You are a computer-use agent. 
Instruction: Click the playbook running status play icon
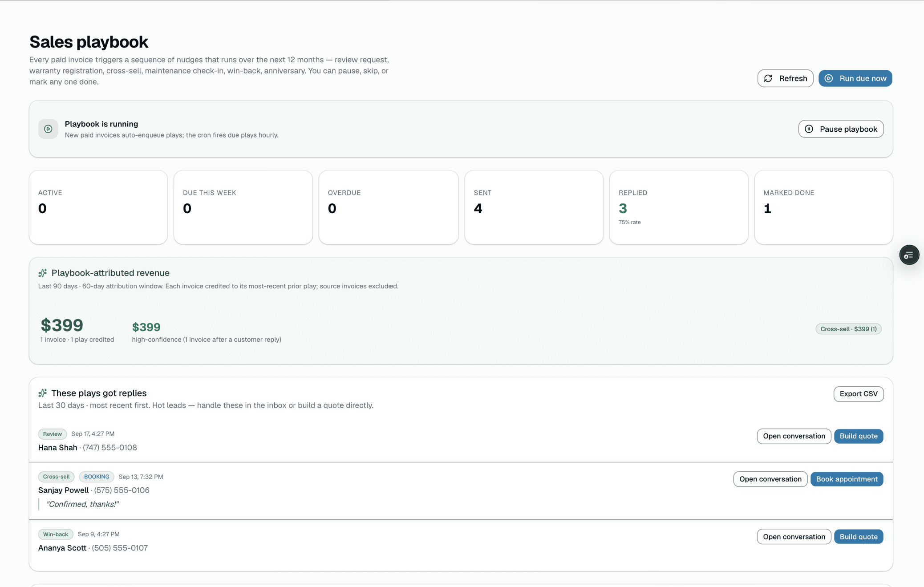click(x=48, y=129)
